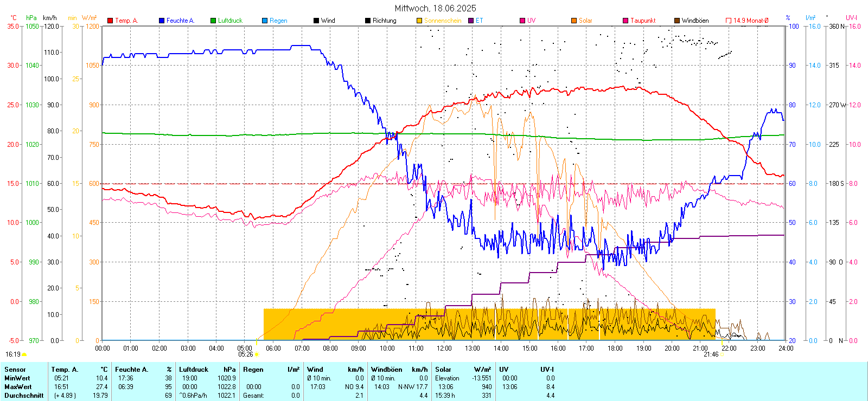
Task: Click the purple ET legend square
Action: pos(471,21)
